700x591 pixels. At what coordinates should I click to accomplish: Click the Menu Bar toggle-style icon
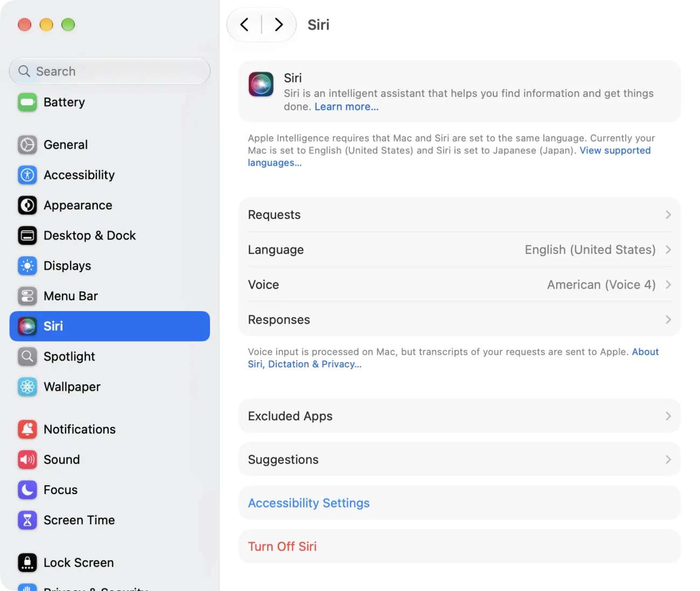(x=27, y=296)
